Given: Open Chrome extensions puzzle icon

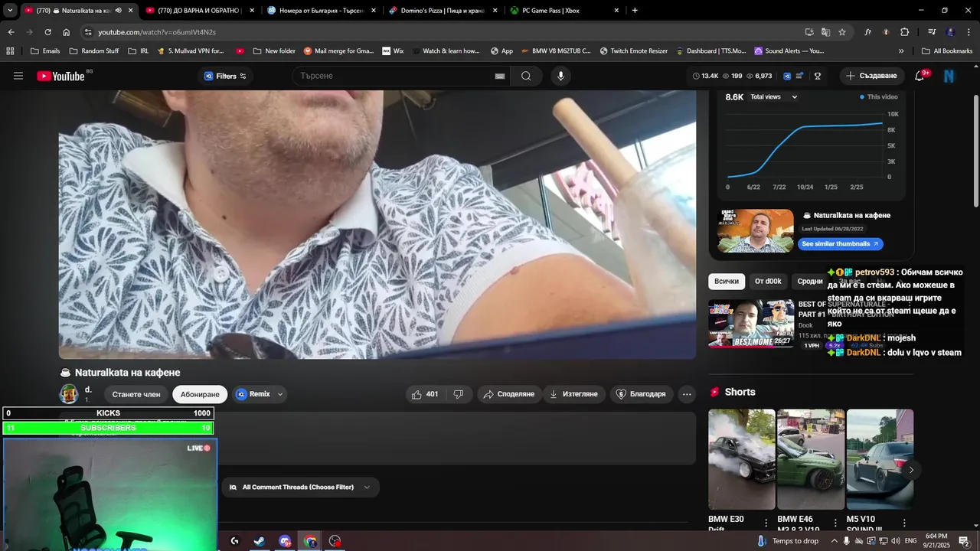Looking at the screenshot, I should pyautogui.click(x=904, y=32).
